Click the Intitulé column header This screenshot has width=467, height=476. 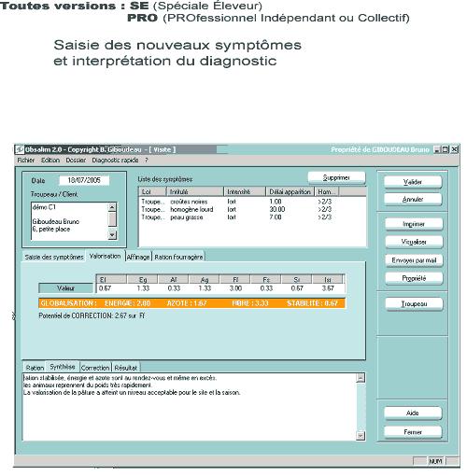click(195, 191)
